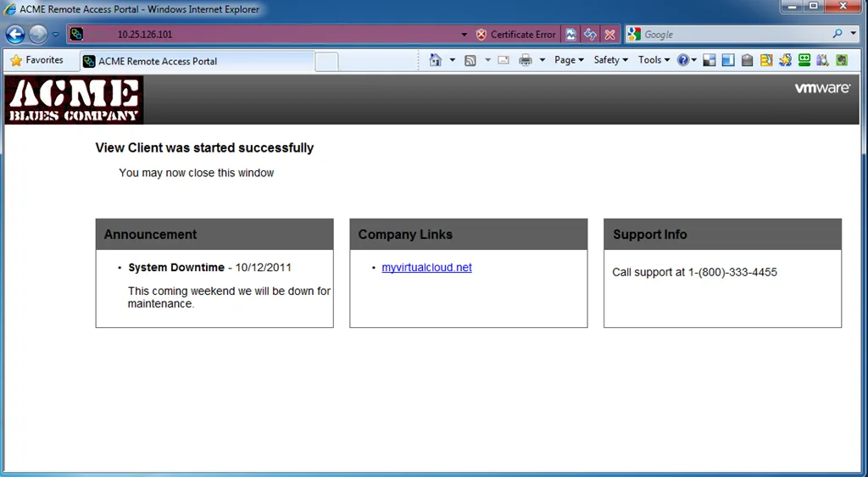Viewport: 868px width, 477px height.
Task: Open the Help question mark icon
Action: 683,60
